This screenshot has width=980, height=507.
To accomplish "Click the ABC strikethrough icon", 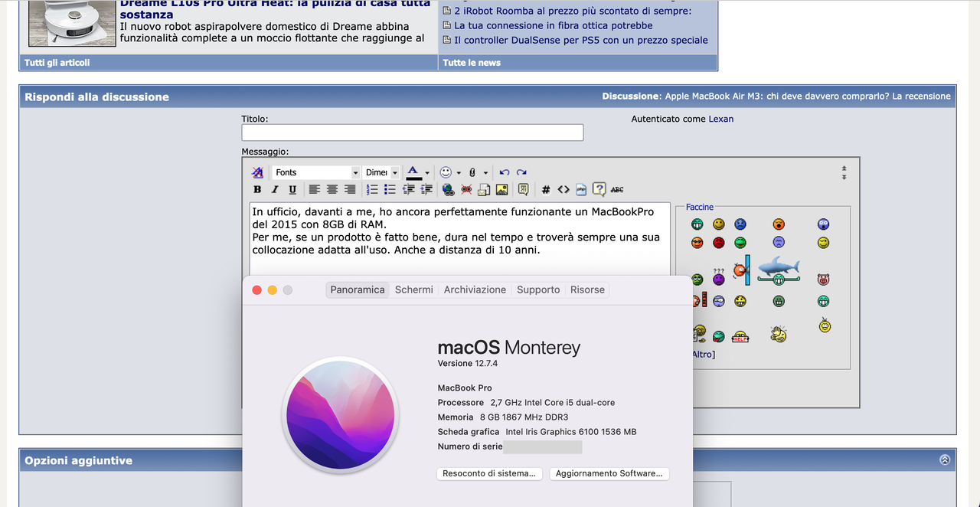I will coord(617,189).
